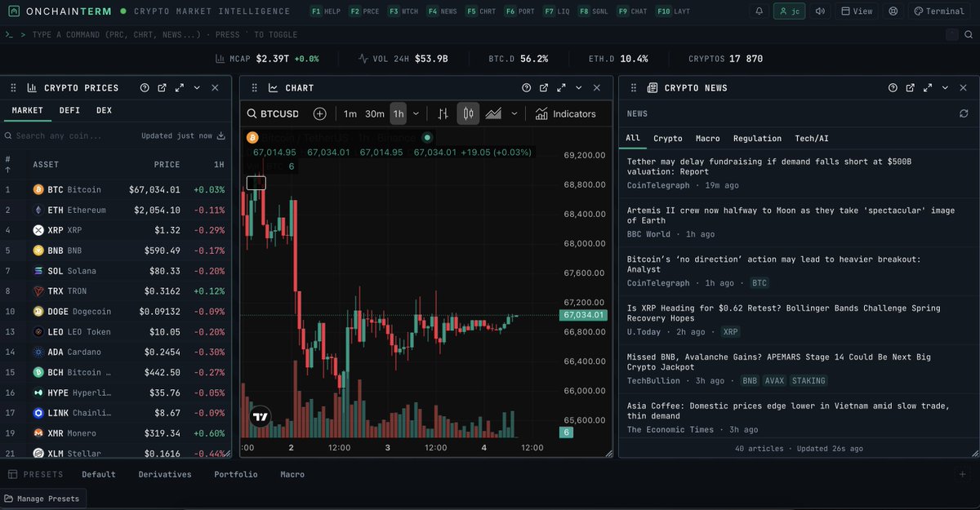Open the Terminal theme button
Screen dimensions: 980x510
[940, 11]
